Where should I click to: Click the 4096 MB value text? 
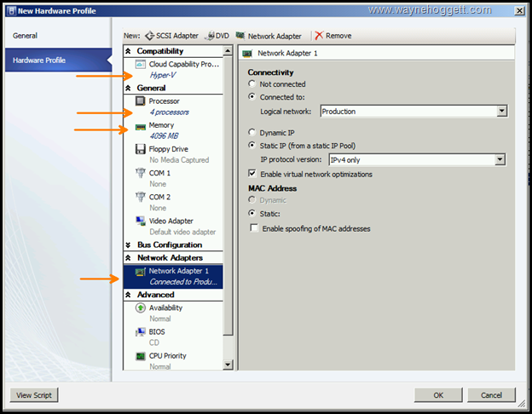(164, 136)
